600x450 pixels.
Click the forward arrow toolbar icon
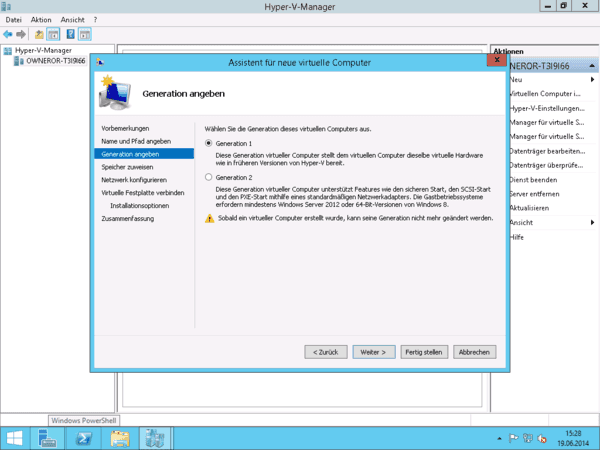[21, 34]
